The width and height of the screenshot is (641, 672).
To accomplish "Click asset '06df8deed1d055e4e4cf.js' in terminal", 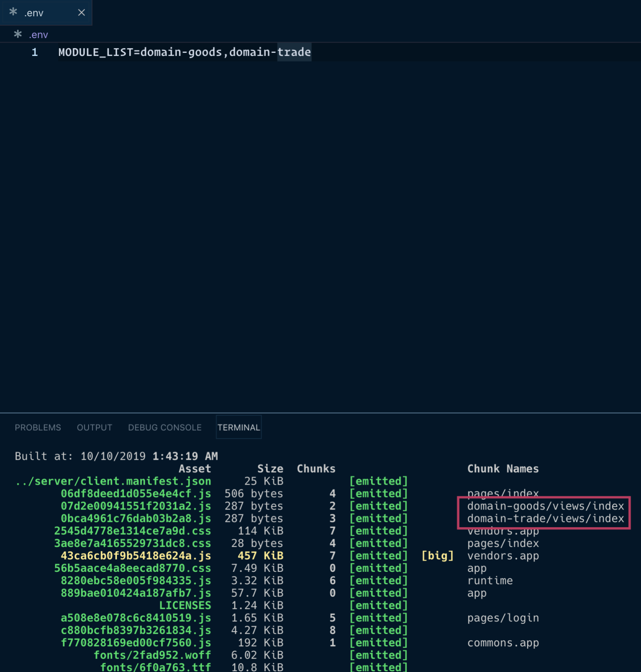I will click(136, 494).
